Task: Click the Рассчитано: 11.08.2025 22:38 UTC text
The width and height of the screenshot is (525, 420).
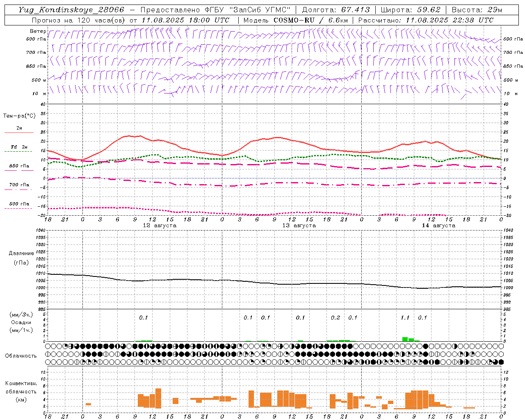Action: (x=426, y=20)
